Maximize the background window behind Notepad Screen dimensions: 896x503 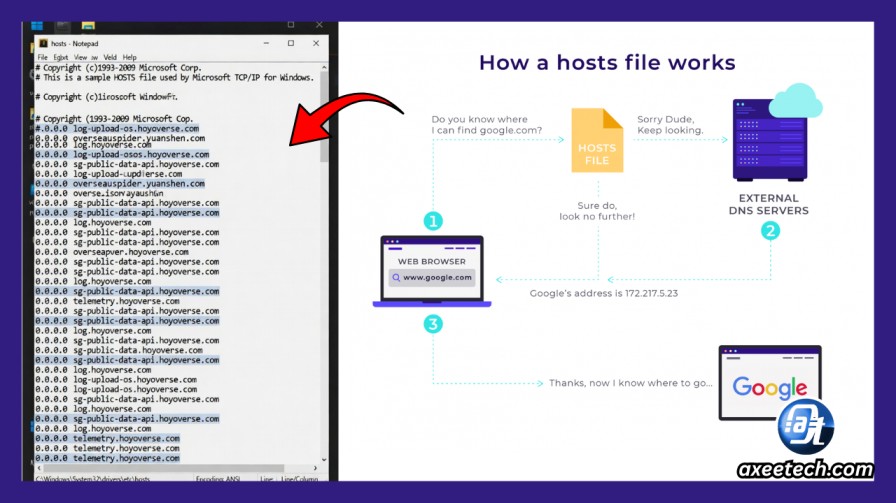coord(291,25)
